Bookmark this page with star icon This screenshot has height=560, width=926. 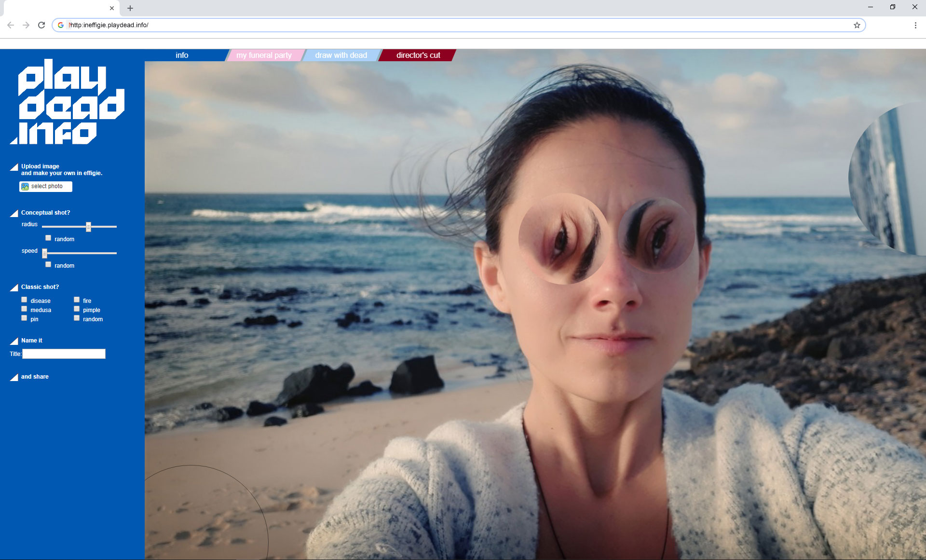(x=857, y=25)
